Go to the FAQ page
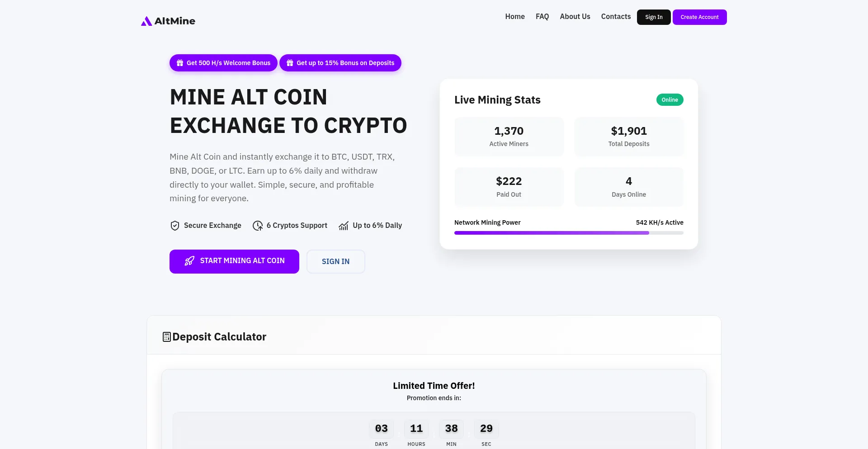The width and height of the screenshot is (868, 449). click(542, 17)
